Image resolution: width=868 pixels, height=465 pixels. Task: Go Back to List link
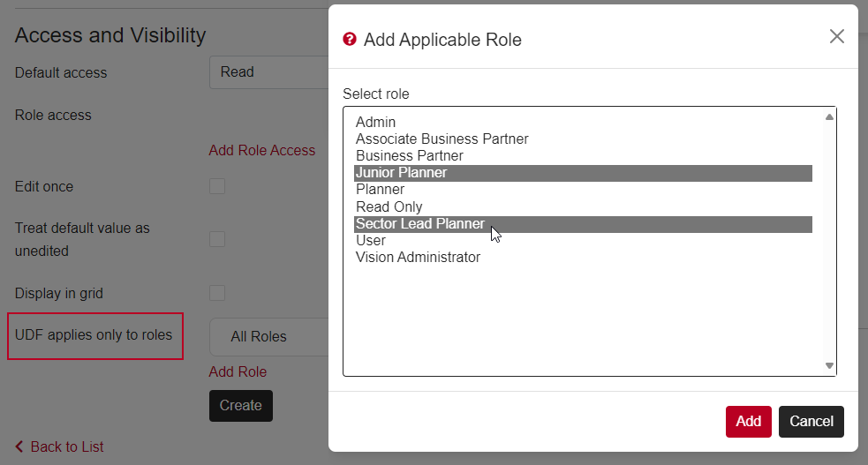point(67,446)
